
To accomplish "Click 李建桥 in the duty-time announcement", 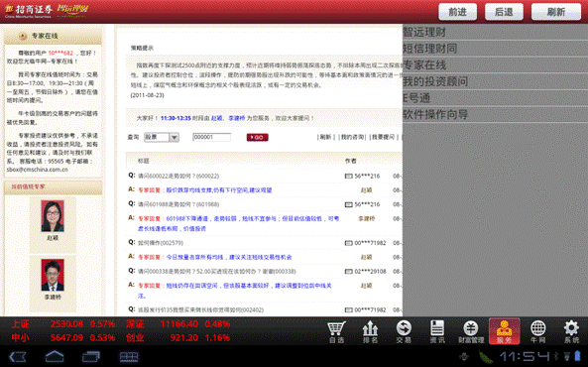I will [x=236, y=118].
